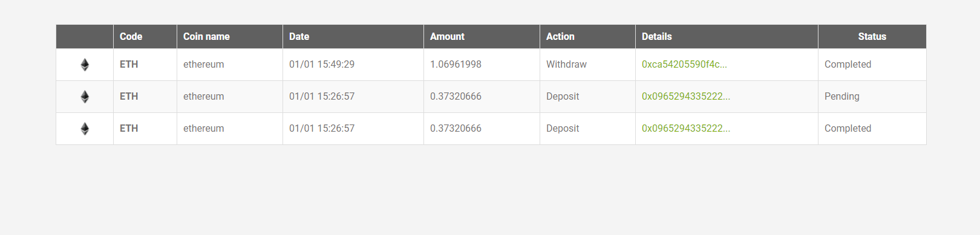Select the 1.06961998 amount cell
Screen dimensions: 980x235
pyautogui.click(x=456, y=64)
